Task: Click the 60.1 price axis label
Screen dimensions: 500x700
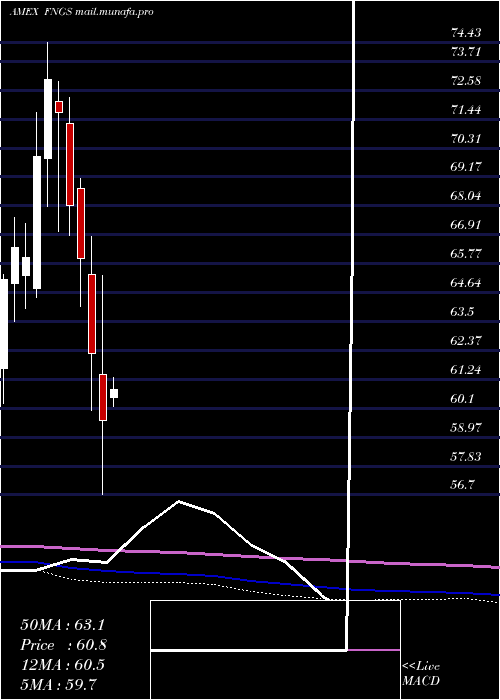Action: click(x=462, y=398)
